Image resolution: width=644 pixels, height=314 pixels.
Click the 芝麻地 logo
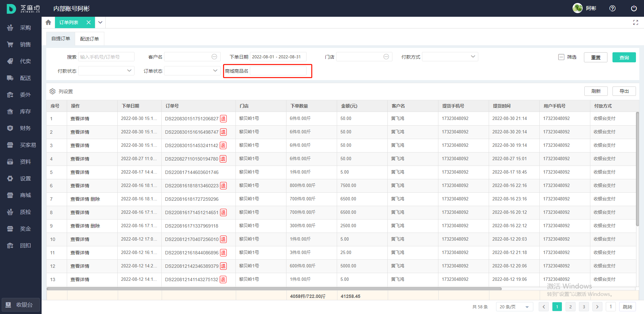click(23, 9)
